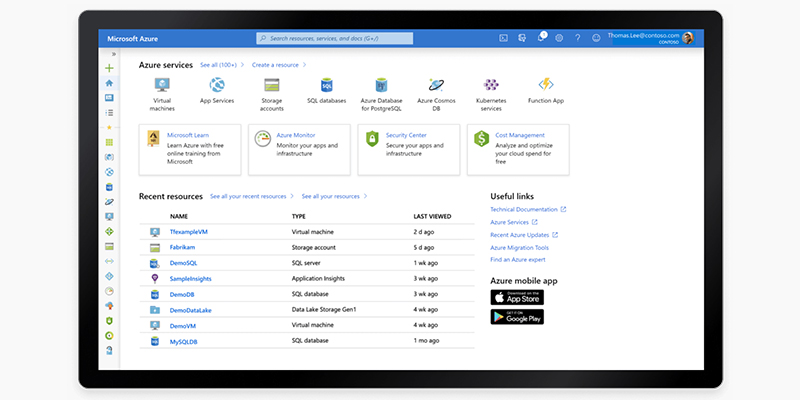
Task: Open the Feedback smiley icon
Action: click(x=596, y=38)
